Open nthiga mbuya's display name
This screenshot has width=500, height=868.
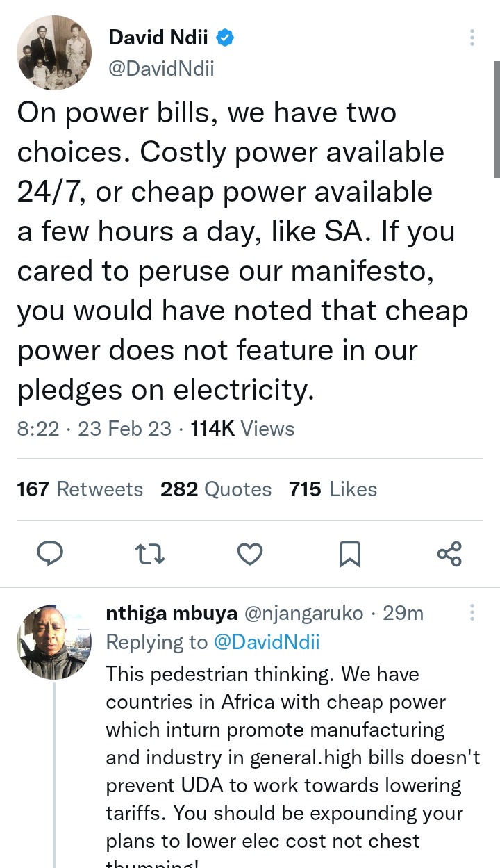pos(172,613)
